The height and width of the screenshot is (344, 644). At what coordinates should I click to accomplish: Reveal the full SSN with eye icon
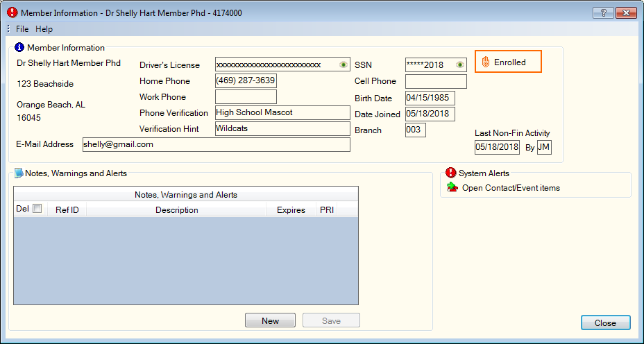tap(460, 65)
